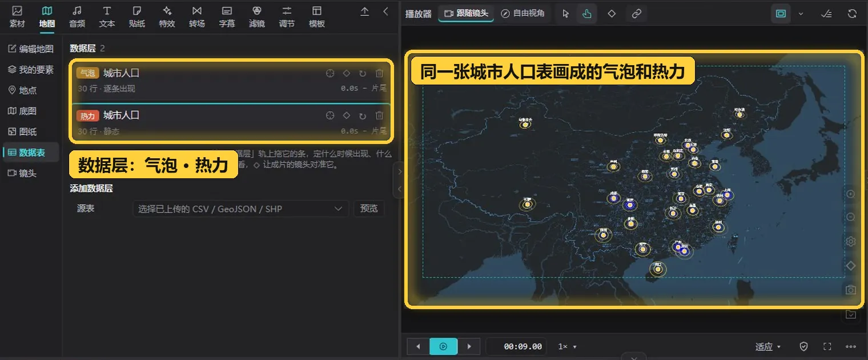Screen dimensions: 868x360
Task: Click the player refresh/sync icon
Action: [852, 14]
